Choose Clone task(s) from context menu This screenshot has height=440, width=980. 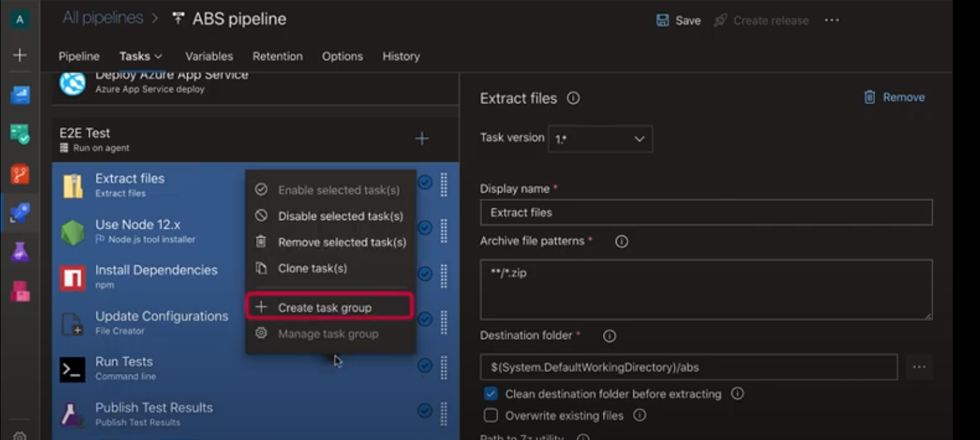pyautogui.click(x=312, y=269)
